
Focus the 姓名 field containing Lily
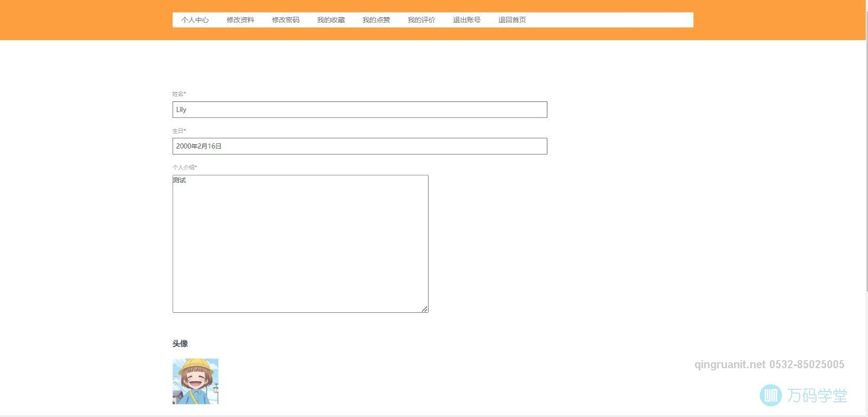point(359,110)
